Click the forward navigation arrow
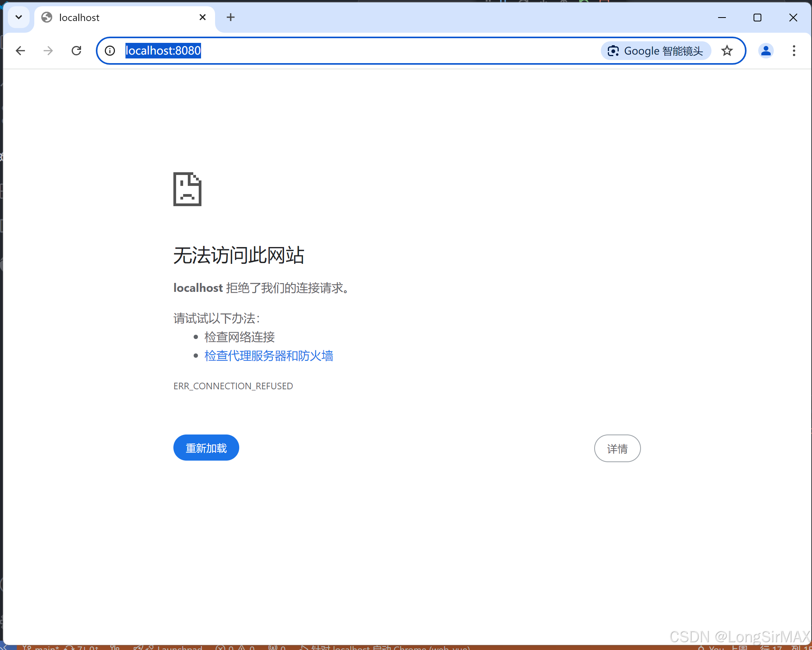 click(x=48, y=51)
